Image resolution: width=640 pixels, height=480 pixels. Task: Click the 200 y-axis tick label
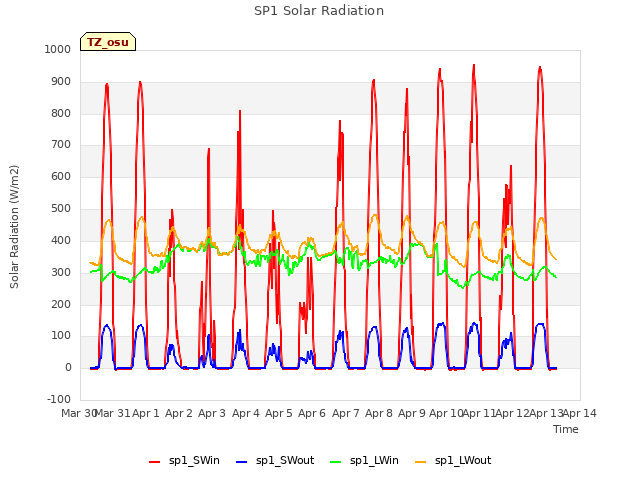click(x=61, y=304)
